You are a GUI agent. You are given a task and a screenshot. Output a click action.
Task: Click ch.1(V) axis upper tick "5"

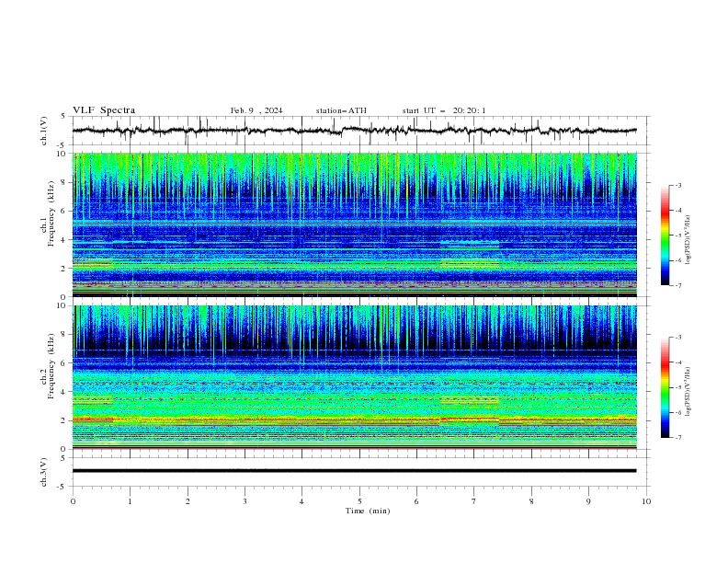63,117
